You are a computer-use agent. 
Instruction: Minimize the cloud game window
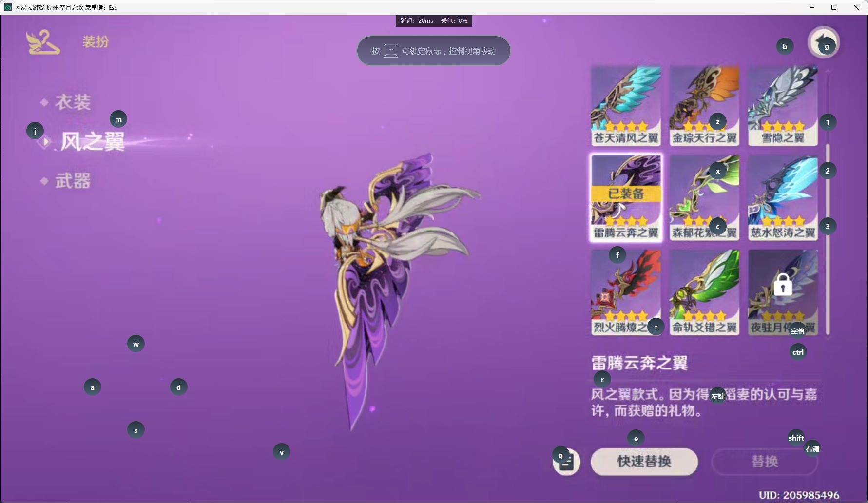pos(812,7)
